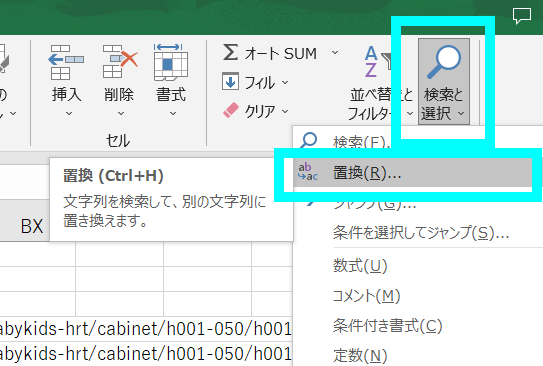Click the ab-ac replace icon
The image size is (543, 366).
308,172
